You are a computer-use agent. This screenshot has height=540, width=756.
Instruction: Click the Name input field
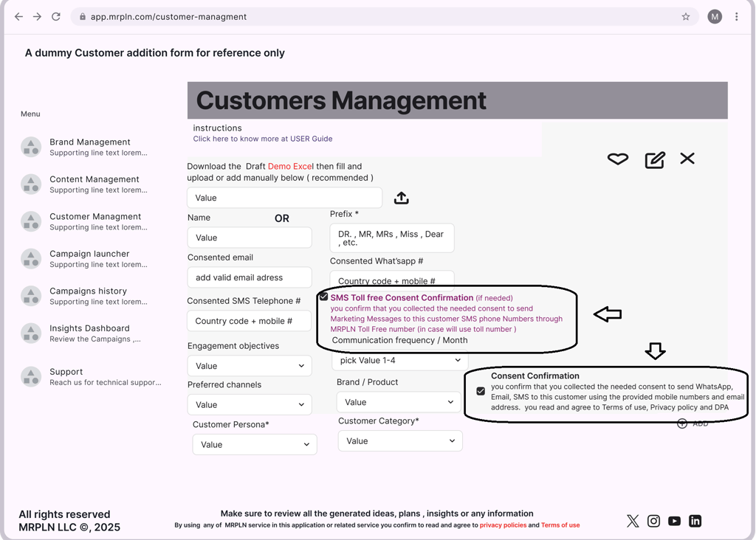(x=250, y=238)
